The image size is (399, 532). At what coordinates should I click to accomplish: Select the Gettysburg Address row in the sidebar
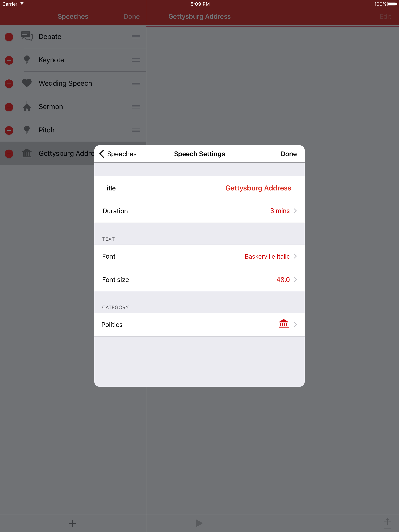tap(47, 153)
